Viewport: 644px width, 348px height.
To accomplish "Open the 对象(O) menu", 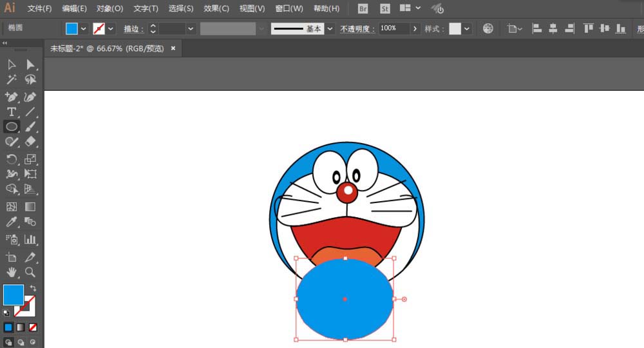I will 109,8.
